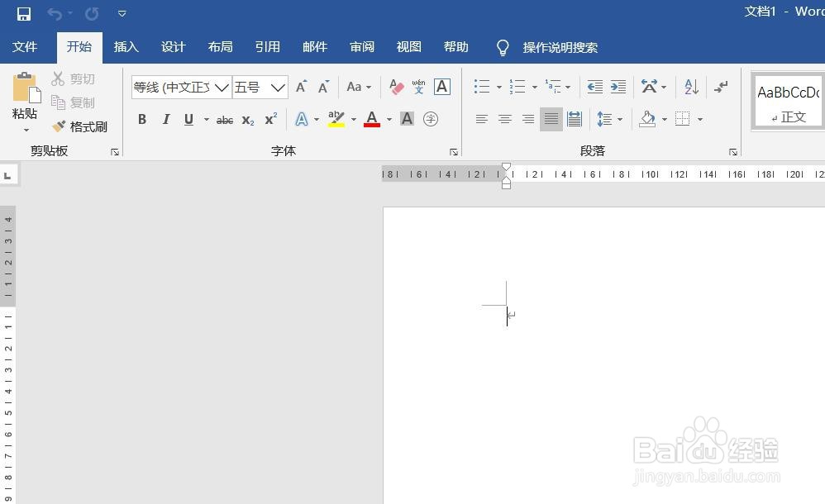Select the 格式刷 format painter tool
Viewport: 825px width, 504px height.
click(79, 126)
